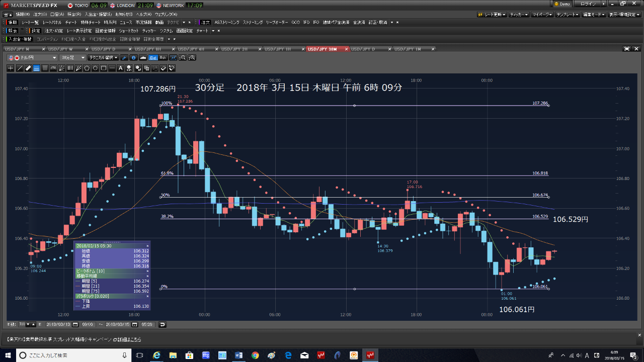644x362 pixels.
Task: Select the line drawing tool
Action: 20,68
